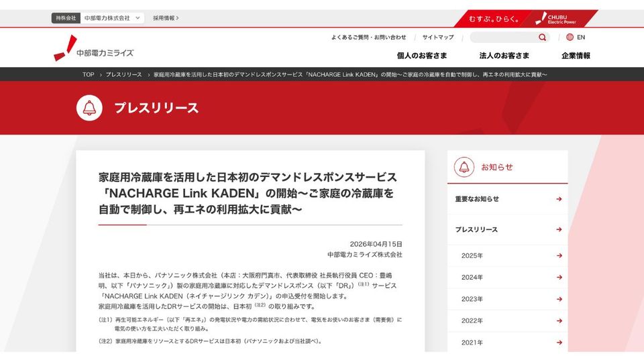
Task: Open the 中部電力株式会社 holding company dropdown
Action: pyautogui.click(x=112, y=18)
